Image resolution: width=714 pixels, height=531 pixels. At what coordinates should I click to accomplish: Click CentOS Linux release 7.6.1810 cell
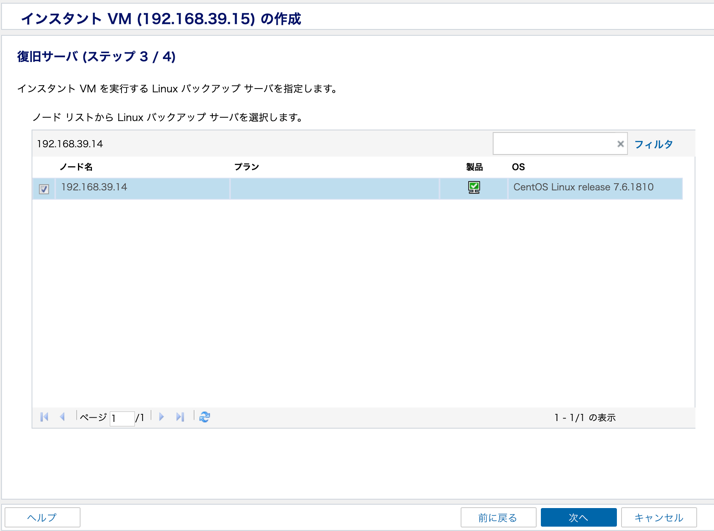(x=595, y=188)
